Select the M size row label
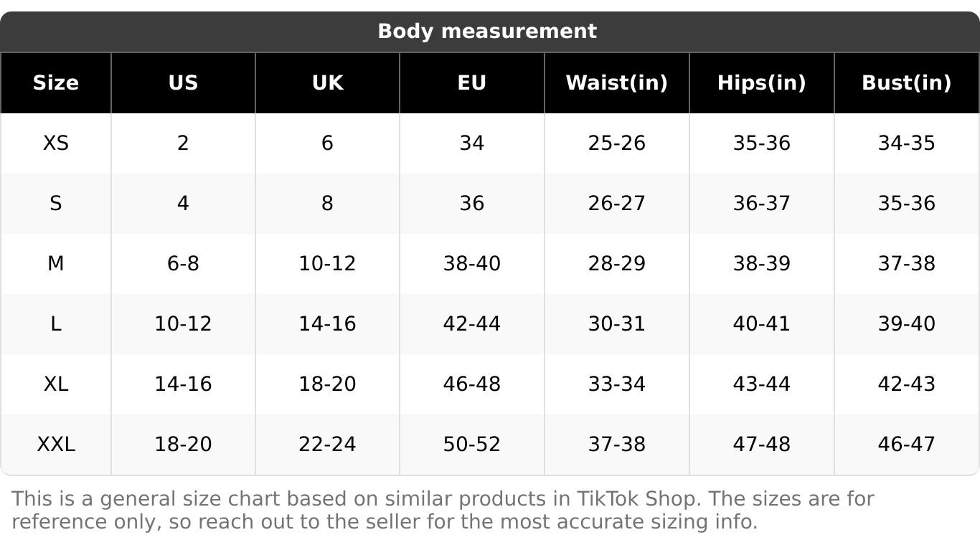 click(56, 264)
